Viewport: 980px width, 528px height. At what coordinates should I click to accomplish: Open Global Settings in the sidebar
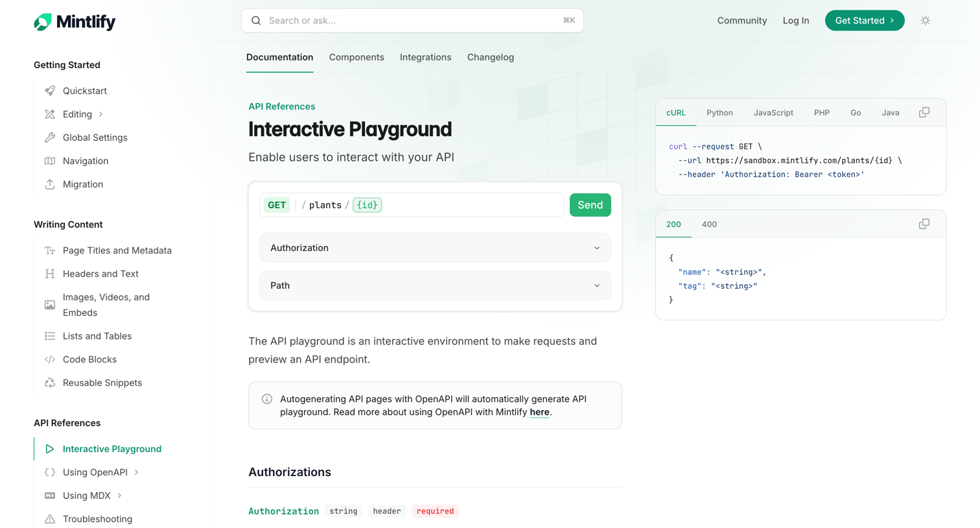coord(95,138)
